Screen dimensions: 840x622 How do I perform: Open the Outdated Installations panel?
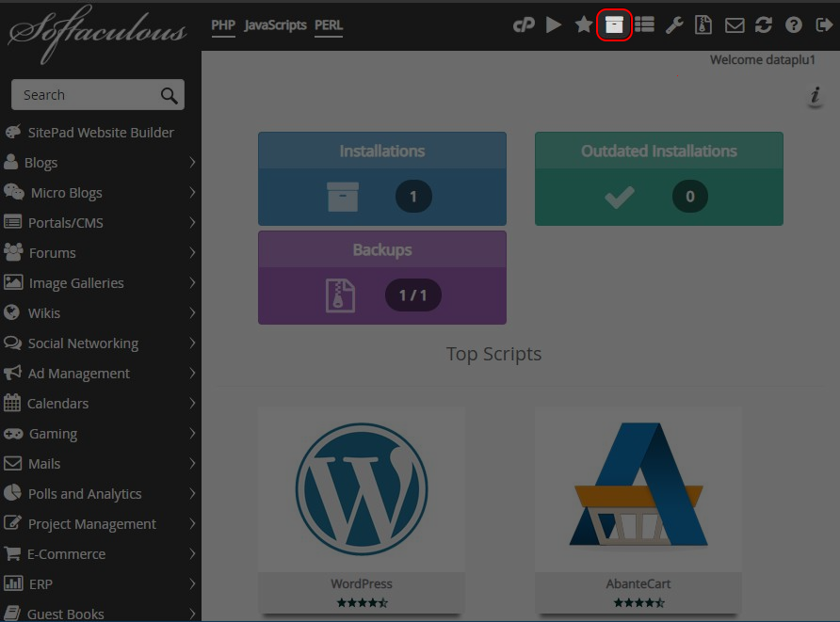[x=658, y=179]
